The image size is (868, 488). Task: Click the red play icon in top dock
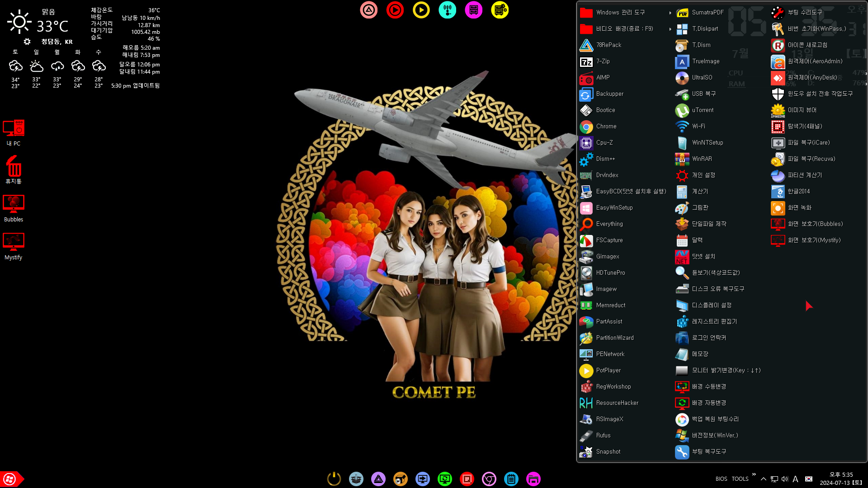click(x=395, y=10)
